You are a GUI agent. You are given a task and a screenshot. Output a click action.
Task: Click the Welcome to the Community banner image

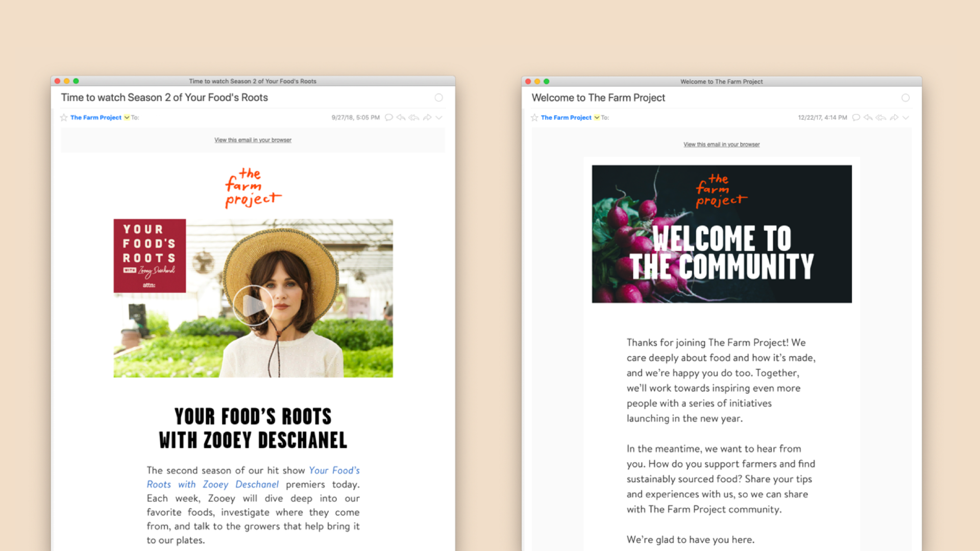(722, 234)
